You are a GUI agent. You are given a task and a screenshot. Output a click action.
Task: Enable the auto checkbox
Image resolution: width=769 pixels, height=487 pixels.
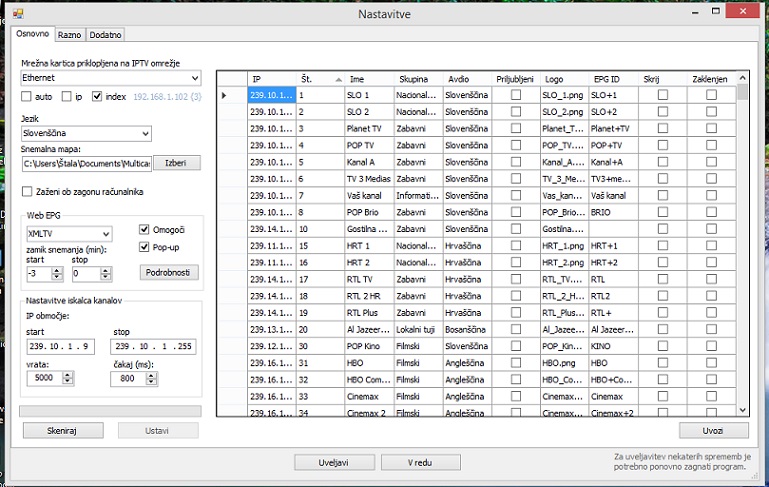click(28, 97)
